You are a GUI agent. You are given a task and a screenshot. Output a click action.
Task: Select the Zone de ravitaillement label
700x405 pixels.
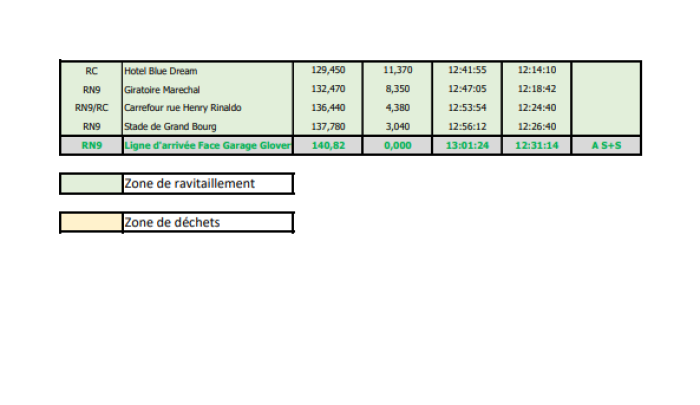[x=207, y=184]
